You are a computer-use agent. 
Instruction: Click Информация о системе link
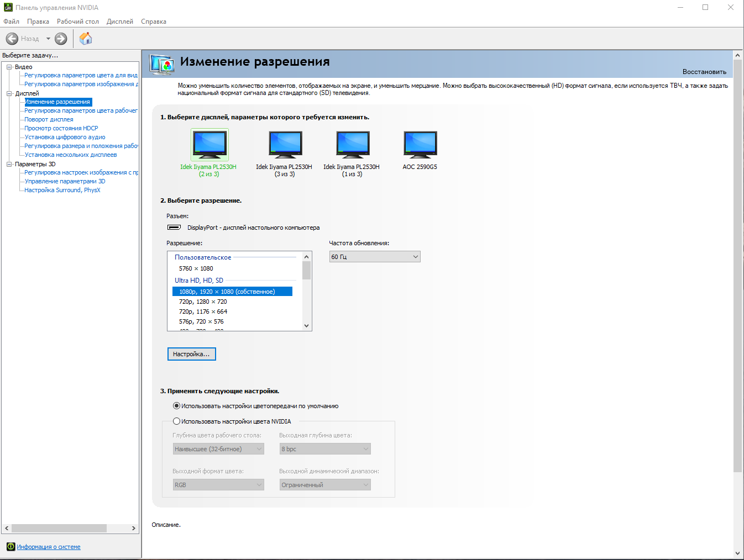[49, 547]
